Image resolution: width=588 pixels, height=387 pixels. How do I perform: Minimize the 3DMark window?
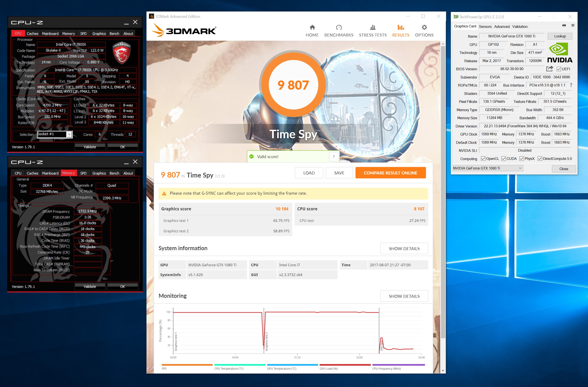click(408, 16)
